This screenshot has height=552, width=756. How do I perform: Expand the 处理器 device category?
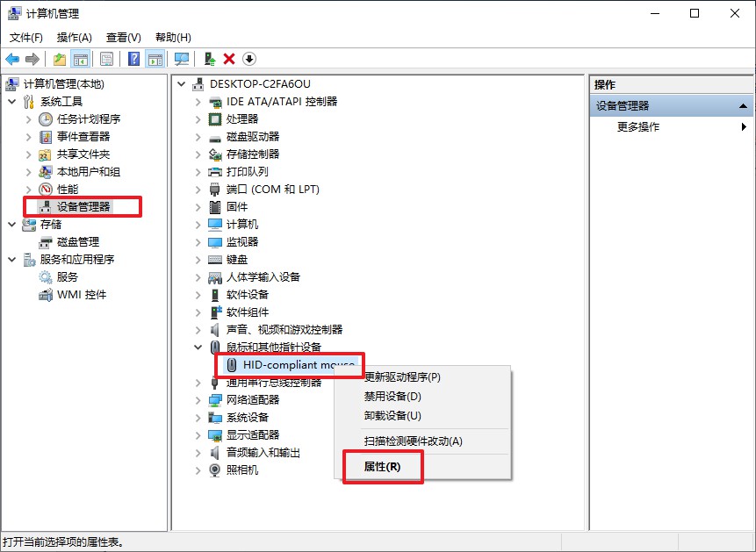point(198,119)
